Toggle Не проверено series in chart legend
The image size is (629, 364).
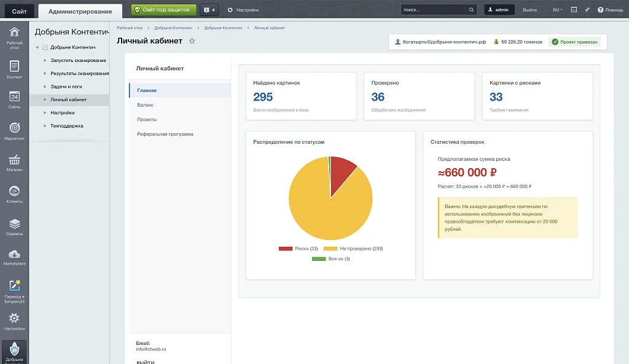point(353,249)
